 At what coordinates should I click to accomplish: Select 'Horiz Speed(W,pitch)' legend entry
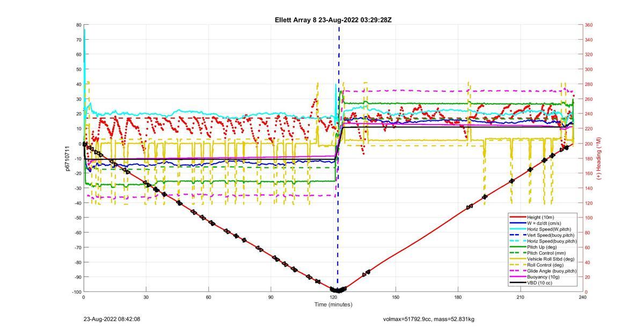click(550, 229)
